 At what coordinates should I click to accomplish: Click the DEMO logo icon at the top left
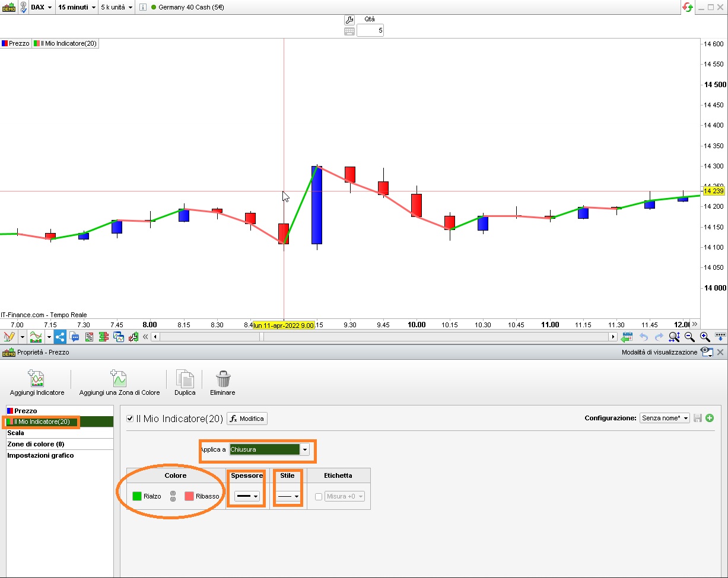tap(9, 7)
